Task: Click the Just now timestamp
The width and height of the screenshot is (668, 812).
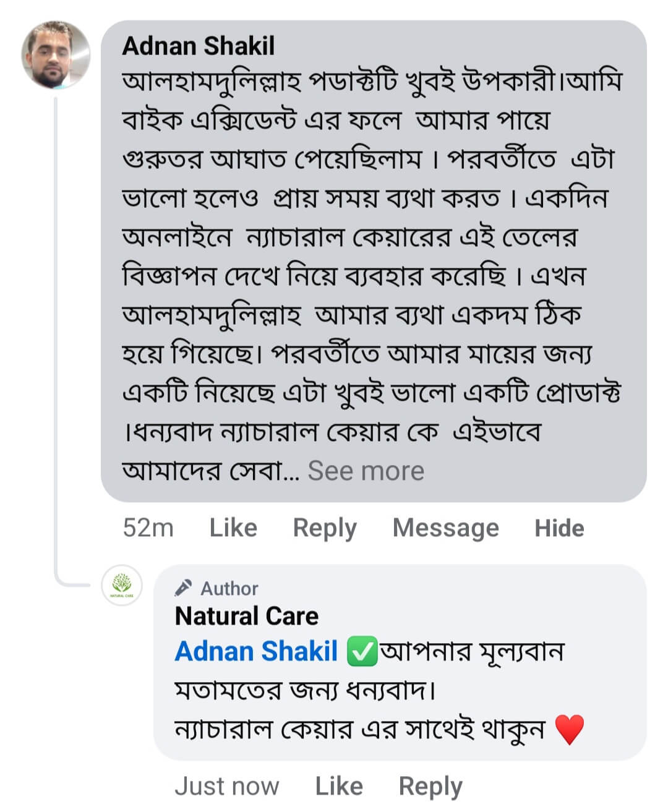Action: (x=227, y=786)
